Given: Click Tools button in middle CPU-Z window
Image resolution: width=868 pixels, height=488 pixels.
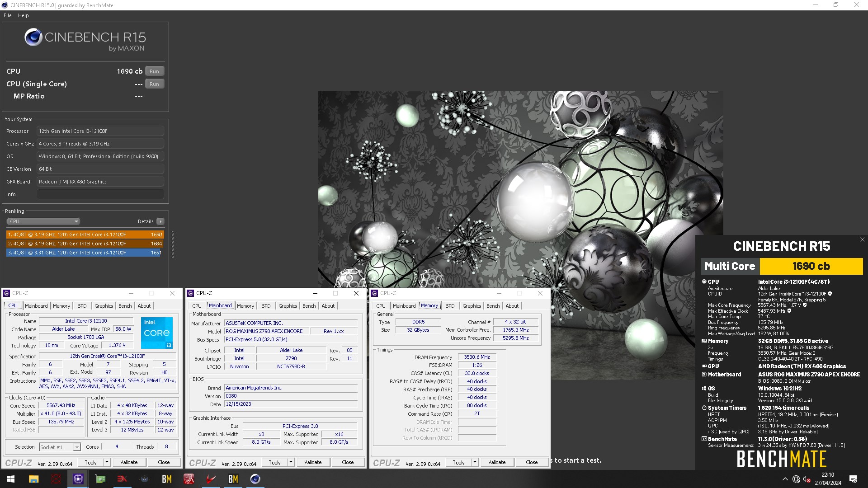Looking at the screenshot, I should [x=275, y=462].
